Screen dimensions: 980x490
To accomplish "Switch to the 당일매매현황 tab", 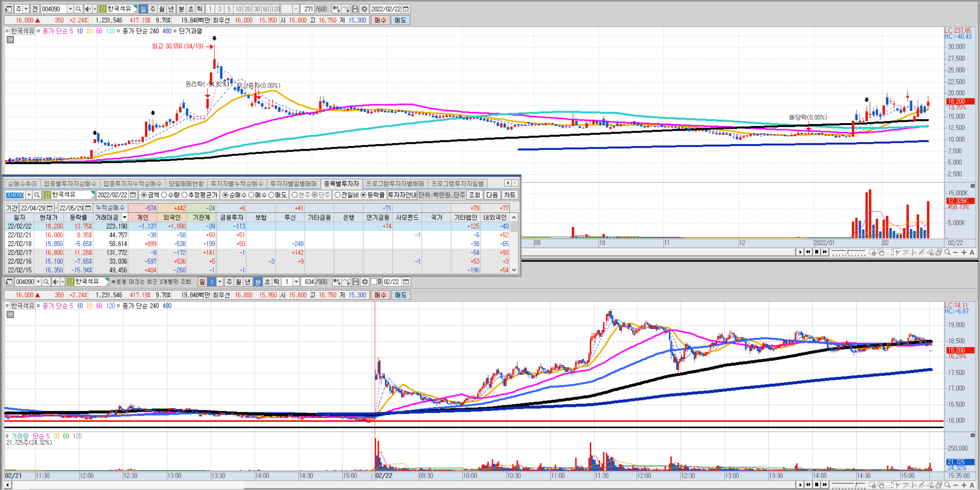I will point(187,184).
